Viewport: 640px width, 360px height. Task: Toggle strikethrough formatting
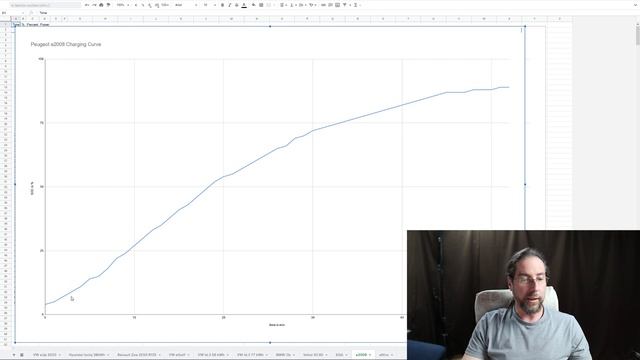click(236, 5)
